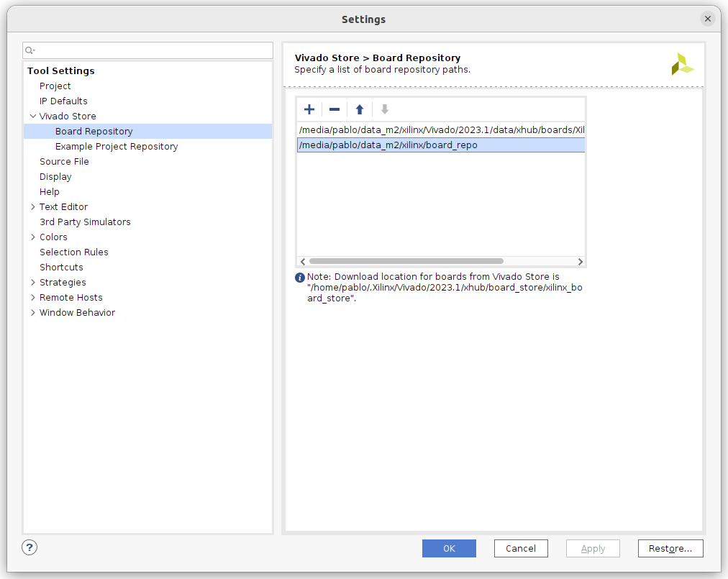The image size is (728, 579).
Task: Expand the Text Editor settings node
Action: coord(32,207)
